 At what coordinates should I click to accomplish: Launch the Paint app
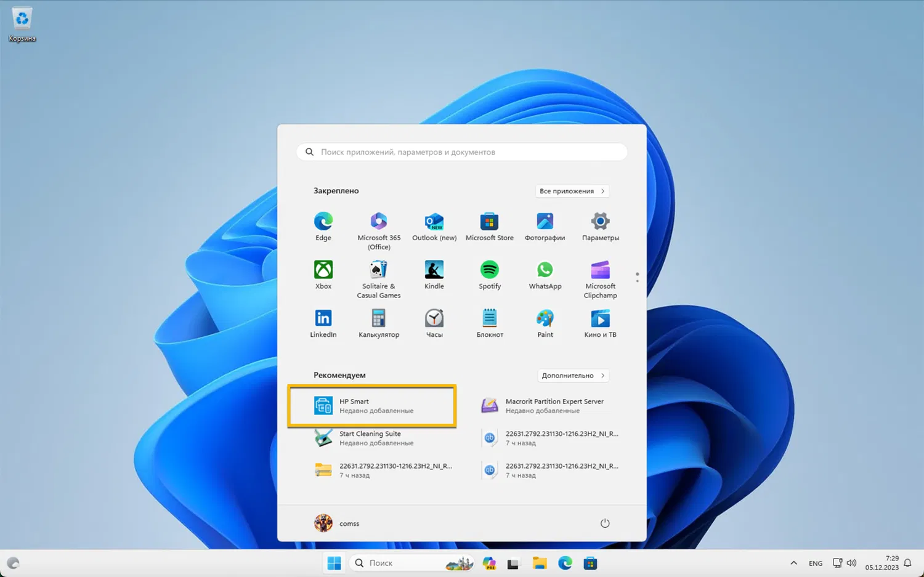click(545, 324)
